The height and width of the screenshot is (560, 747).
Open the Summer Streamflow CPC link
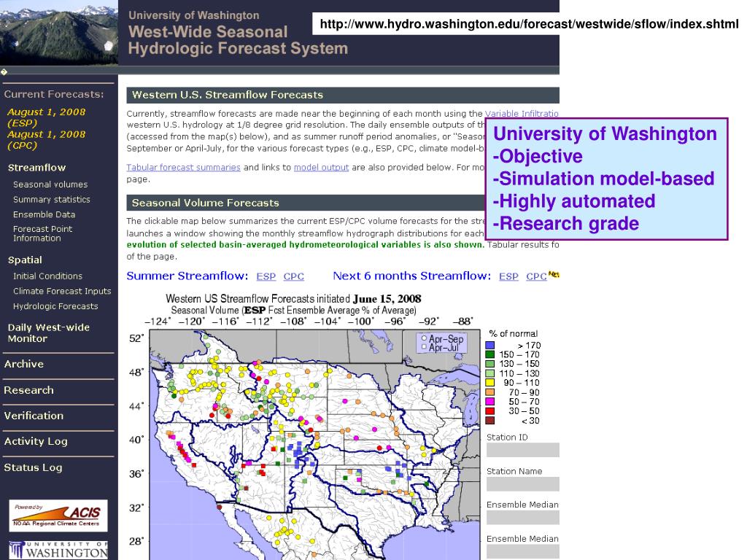coord(293,276)
